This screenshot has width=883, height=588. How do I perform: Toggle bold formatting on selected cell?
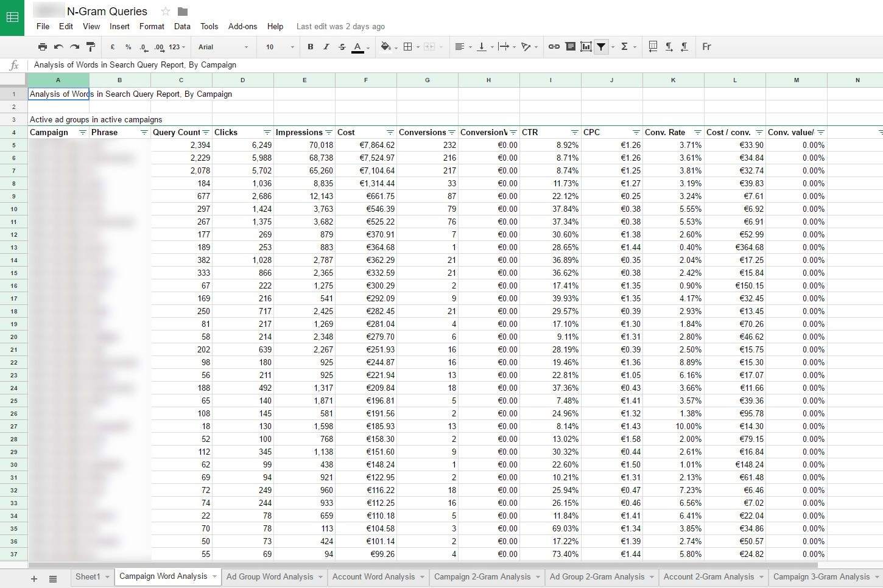tap(310, 47)
